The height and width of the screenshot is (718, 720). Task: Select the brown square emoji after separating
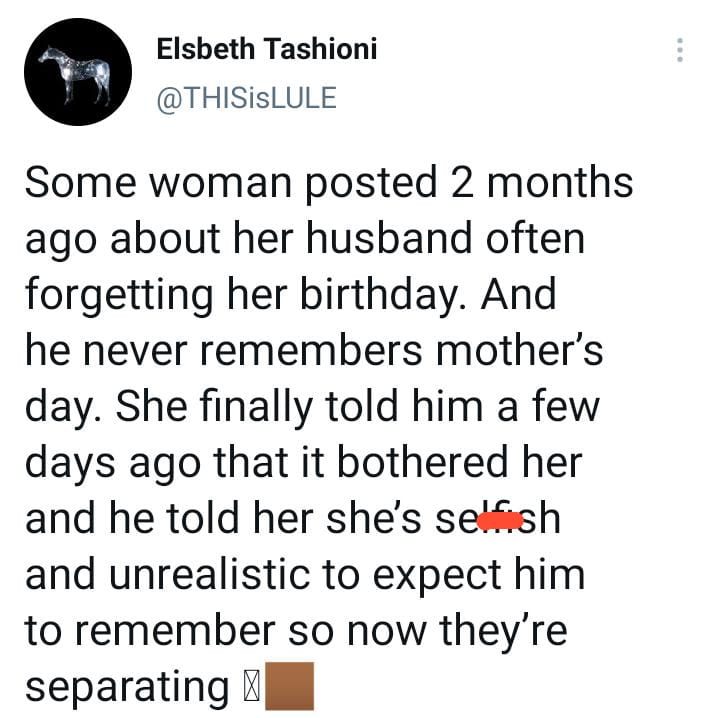tap(290, 685)
